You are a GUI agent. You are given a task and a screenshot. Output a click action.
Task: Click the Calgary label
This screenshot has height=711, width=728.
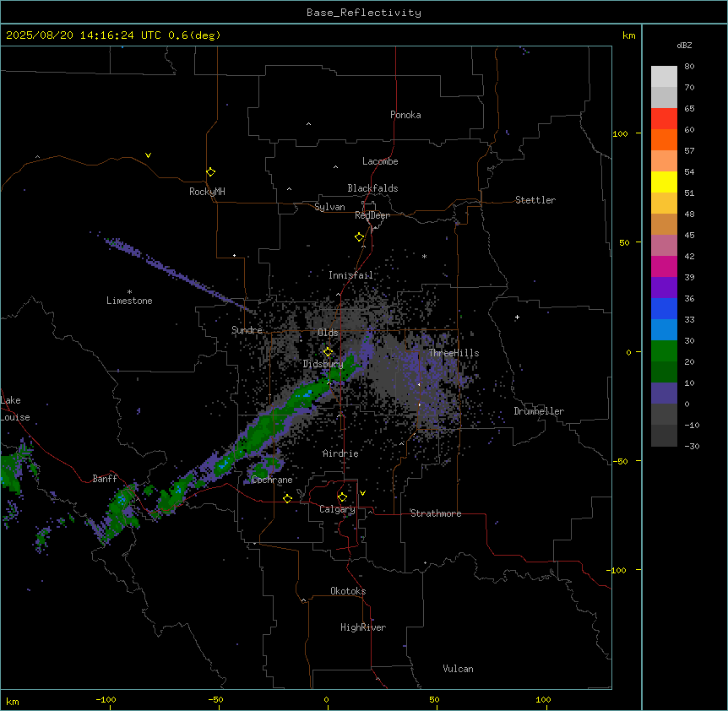[x=337, y=509]
